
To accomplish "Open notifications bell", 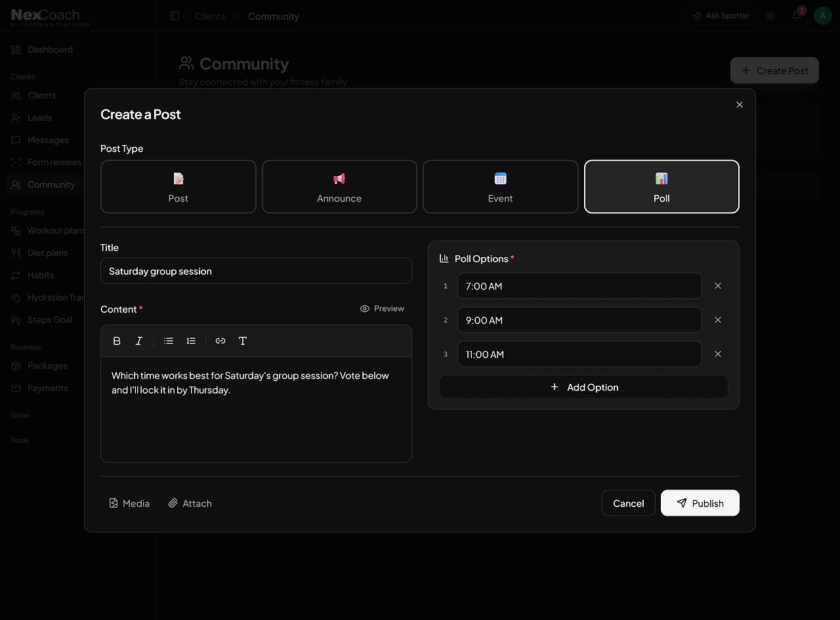I will (797, 16).
